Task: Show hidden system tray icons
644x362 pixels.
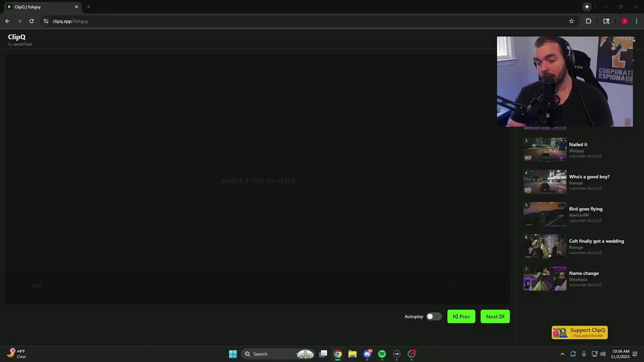Action: pyautogui.click(x=562, y=354)
